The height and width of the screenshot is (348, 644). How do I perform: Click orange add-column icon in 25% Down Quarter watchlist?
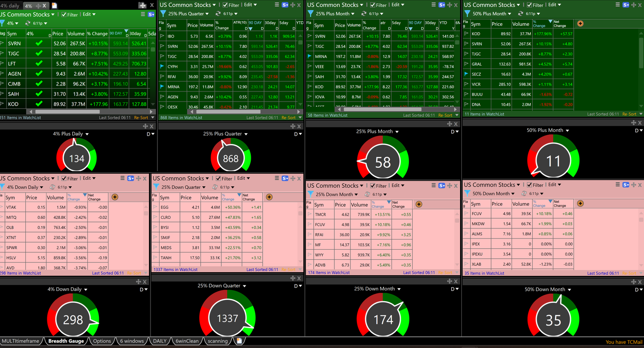pos(269,197)
